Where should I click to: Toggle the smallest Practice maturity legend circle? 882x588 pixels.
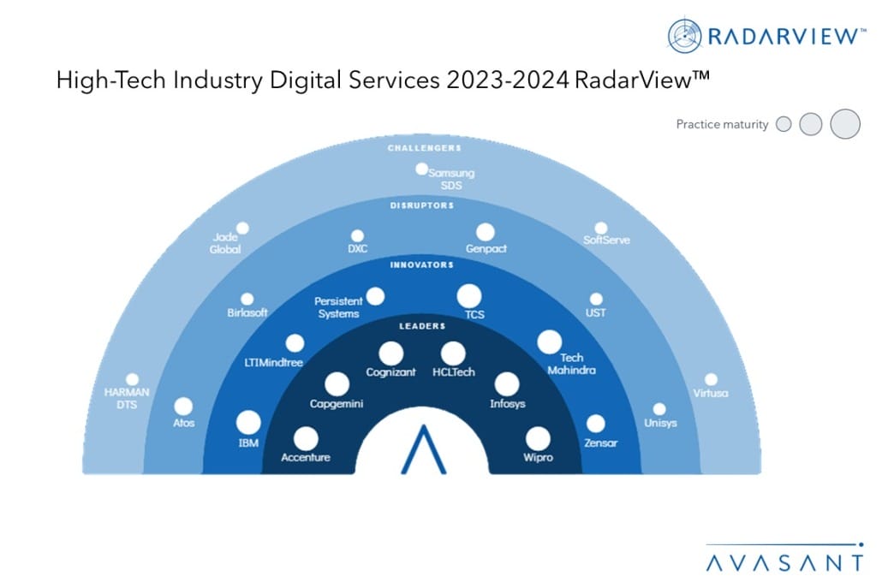click(x=784, y=124)
